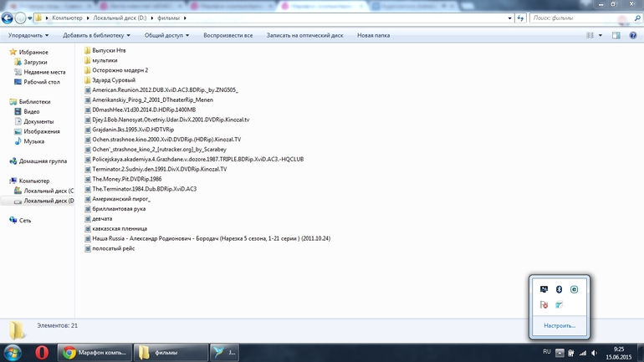
Task: Click Записать на оптический диск
Action: tap(304, 35)
